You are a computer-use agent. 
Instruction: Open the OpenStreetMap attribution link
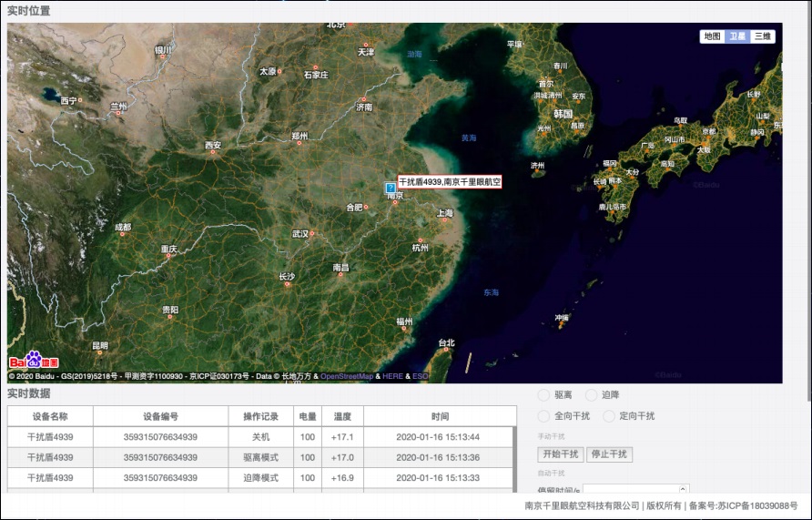(347, 376)
